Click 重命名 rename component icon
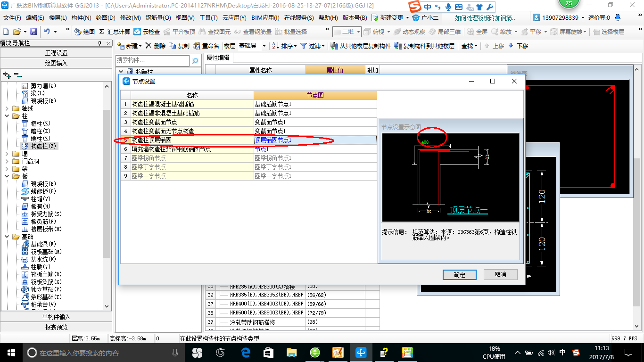The height and width of the screenshot is (362, 644). [x=206, y=46]
